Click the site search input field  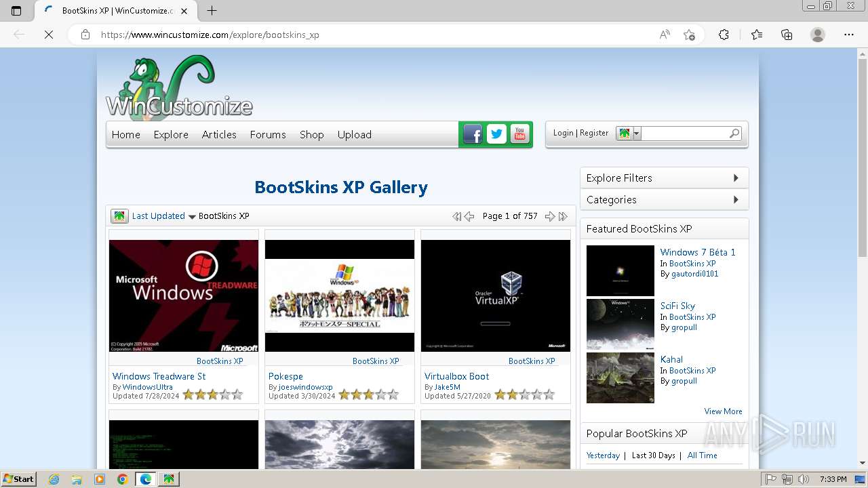pos(684,134)
